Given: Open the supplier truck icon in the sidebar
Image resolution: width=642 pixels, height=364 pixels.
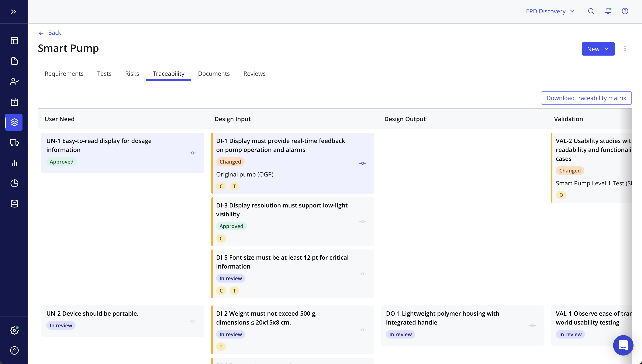Looking at the screenshot, I should pos(14,143).
